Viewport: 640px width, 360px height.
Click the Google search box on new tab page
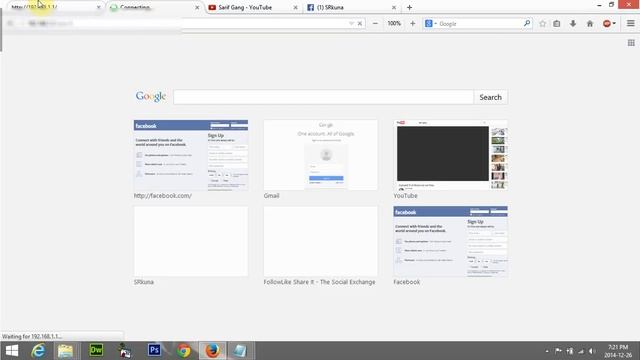click(x=323, y=97)
